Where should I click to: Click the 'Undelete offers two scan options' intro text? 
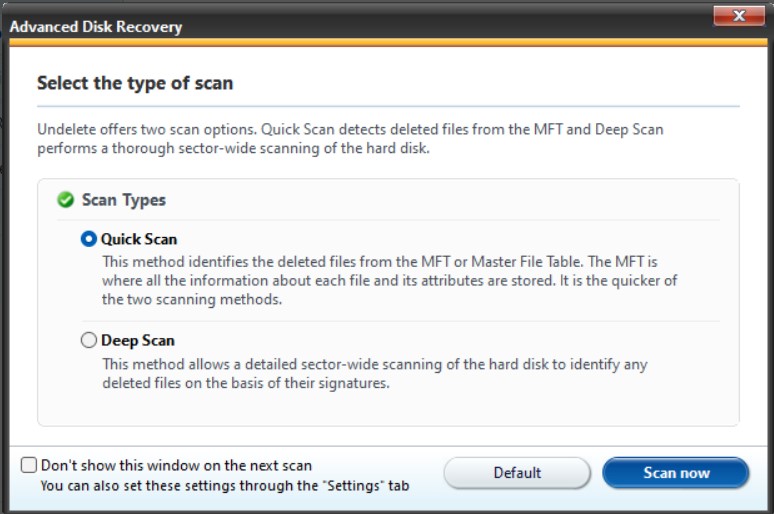[x=350, y=138]
